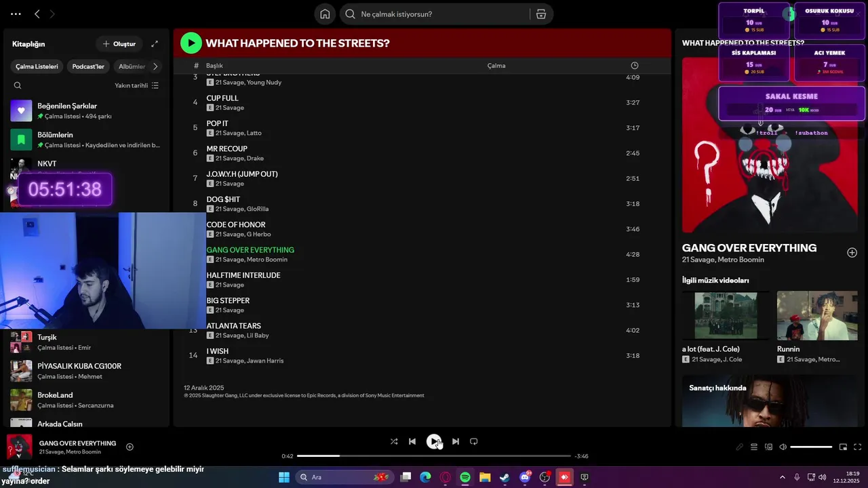Open the three-dots app menu
868x488 pixels.
pos(16,14)
